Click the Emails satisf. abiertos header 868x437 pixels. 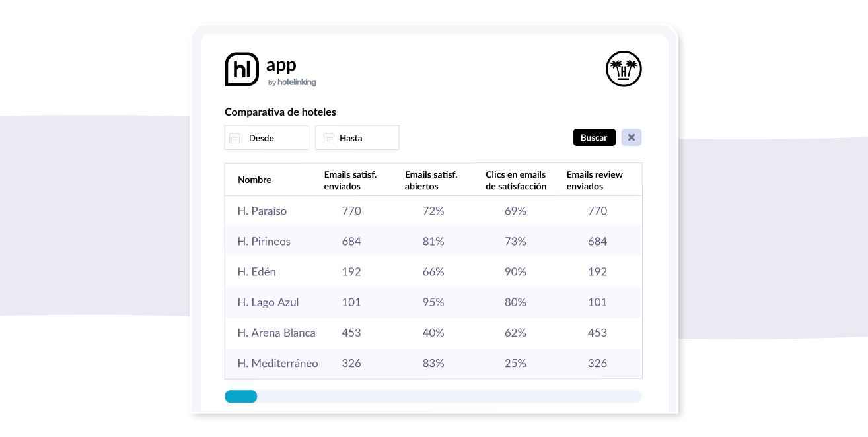431,180
